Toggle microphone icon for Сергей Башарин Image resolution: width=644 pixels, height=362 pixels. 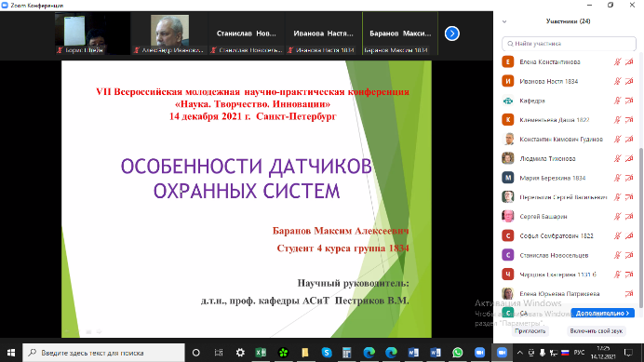tap(617, 217)
